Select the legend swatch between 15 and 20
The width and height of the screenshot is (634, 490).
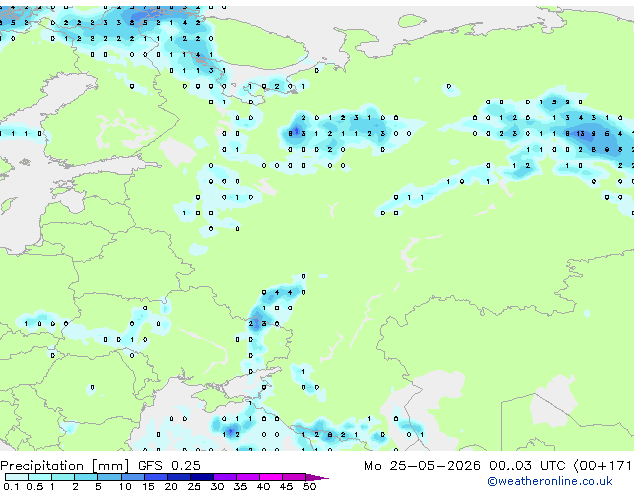coord(155,477)
